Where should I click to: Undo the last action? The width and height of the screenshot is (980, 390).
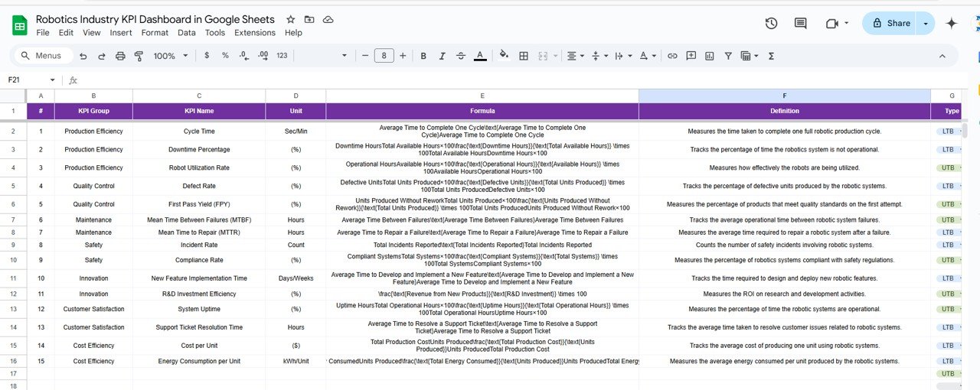[83, 56]
